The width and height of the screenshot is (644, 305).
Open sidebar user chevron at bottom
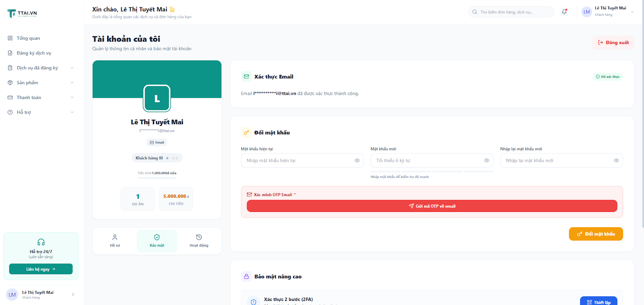tap(73, 295)
